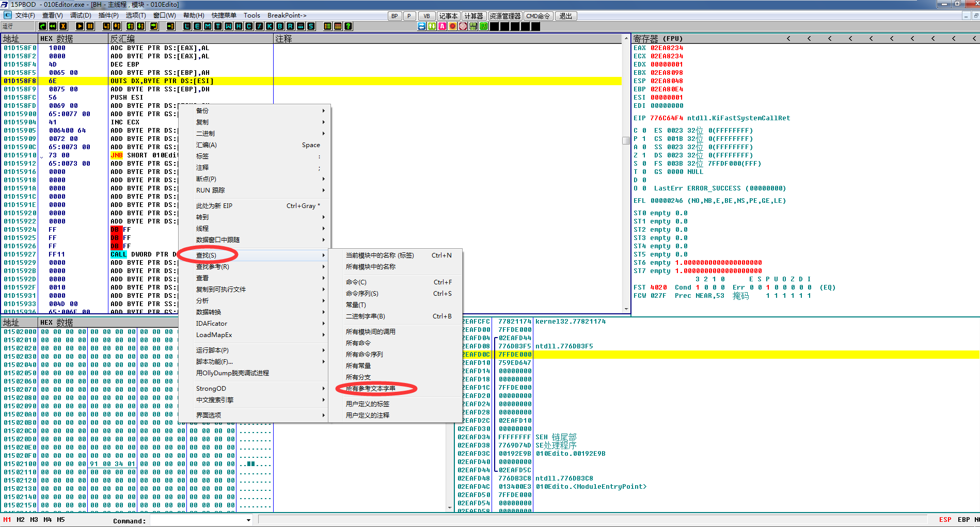Image resolution: width=980 pixels, height=527 pixels.
Task: Expand the 断点(P) submenu
Action: click(x=254, y=179)
